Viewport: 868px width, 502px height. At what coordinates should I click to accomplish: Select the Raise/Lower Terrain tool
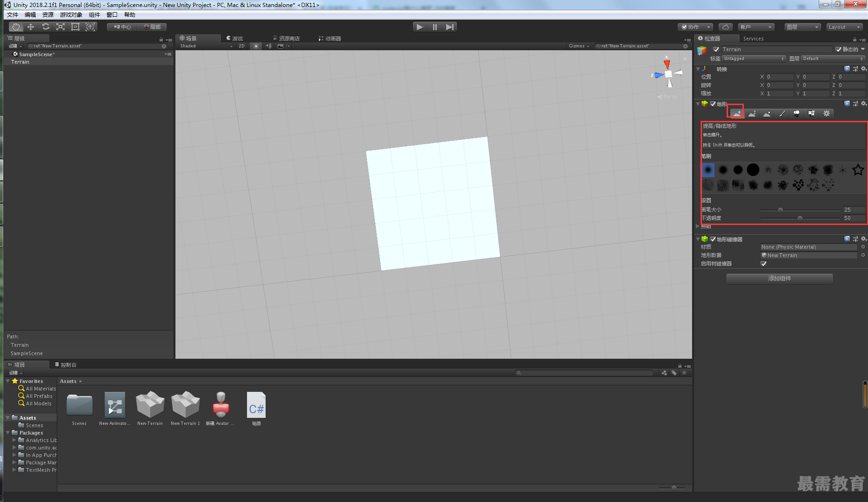tap(737, 113)
